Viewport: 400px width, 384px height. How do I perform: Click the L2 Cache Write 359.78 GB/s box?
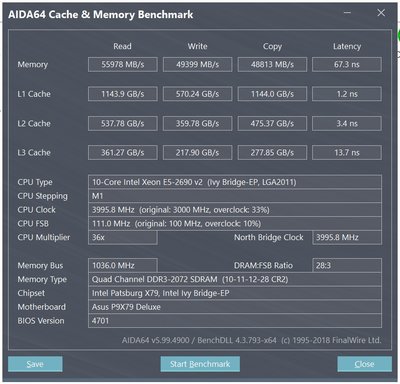pyautogui.click(x=197, y=123)
